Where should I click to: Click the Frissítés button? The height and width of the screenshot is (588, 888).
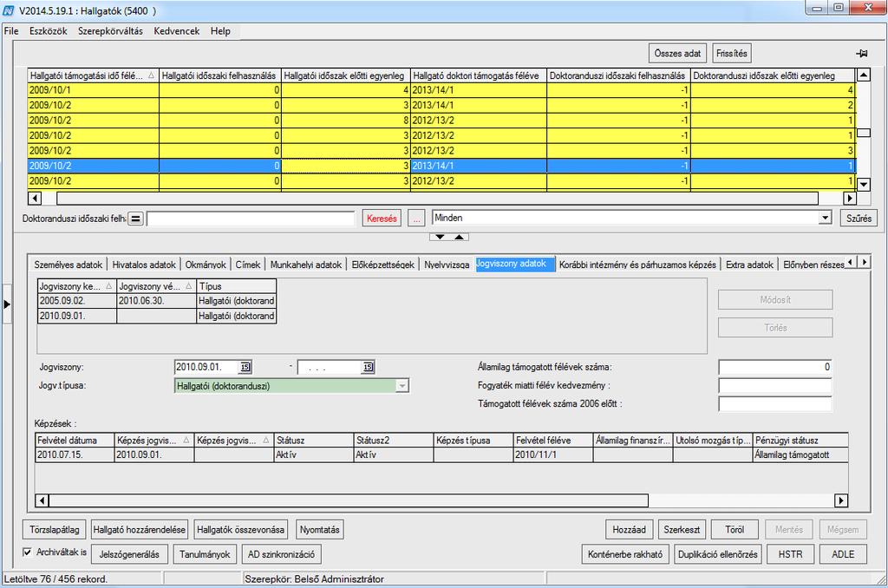732,53
